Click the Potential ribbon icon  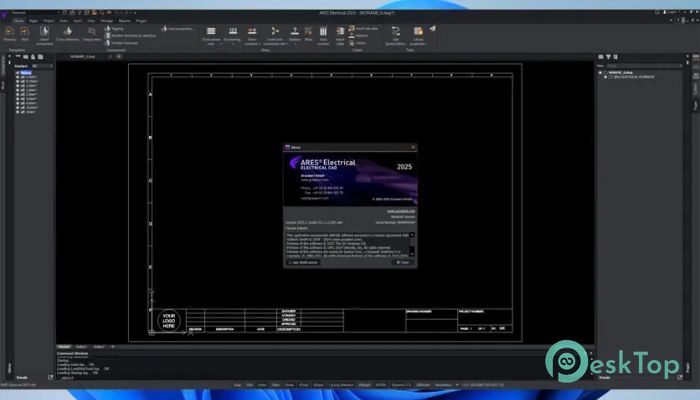pyautogui.click(x=295, y=31)
